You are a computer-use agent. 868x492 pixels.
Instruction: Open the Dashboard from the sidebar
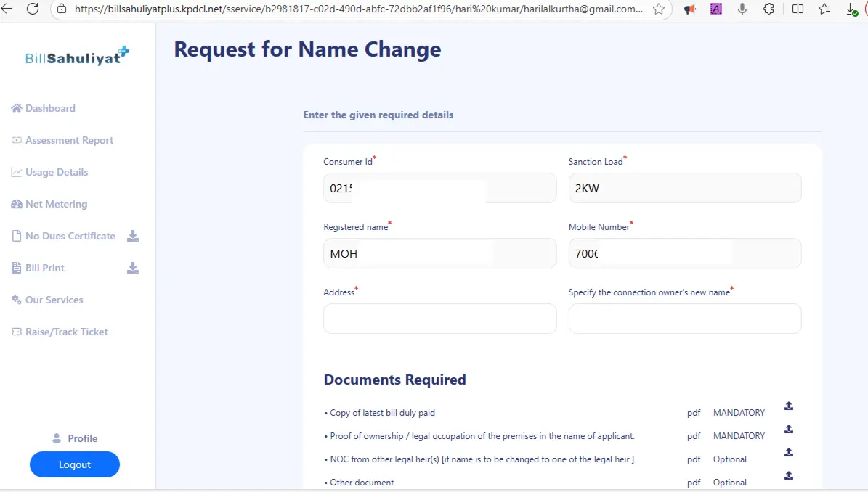(x=50, y=108)
